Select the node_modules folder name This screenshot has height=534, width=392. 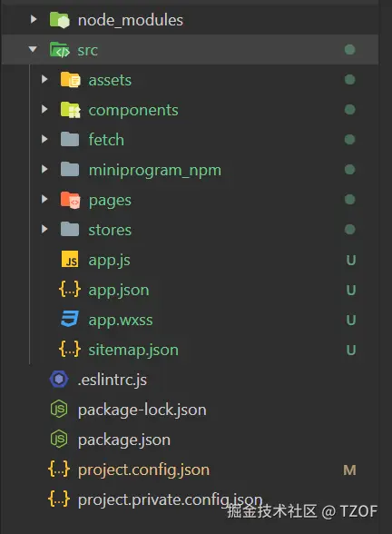click(131, 20)
